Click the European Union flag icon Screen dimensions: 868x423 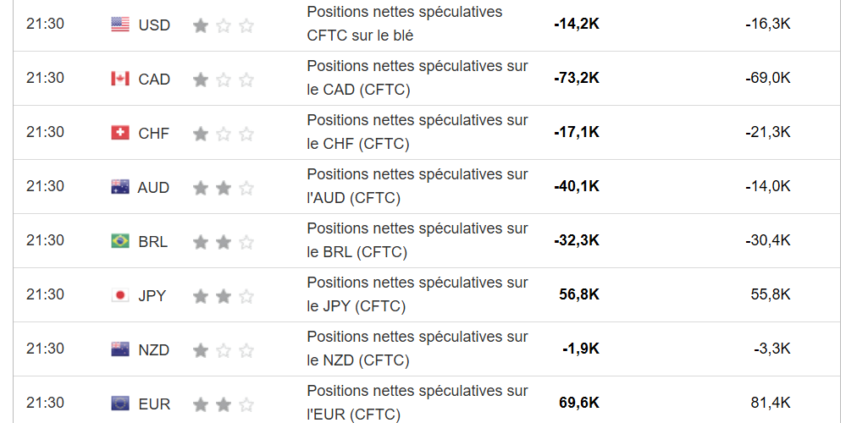[120, 404]
